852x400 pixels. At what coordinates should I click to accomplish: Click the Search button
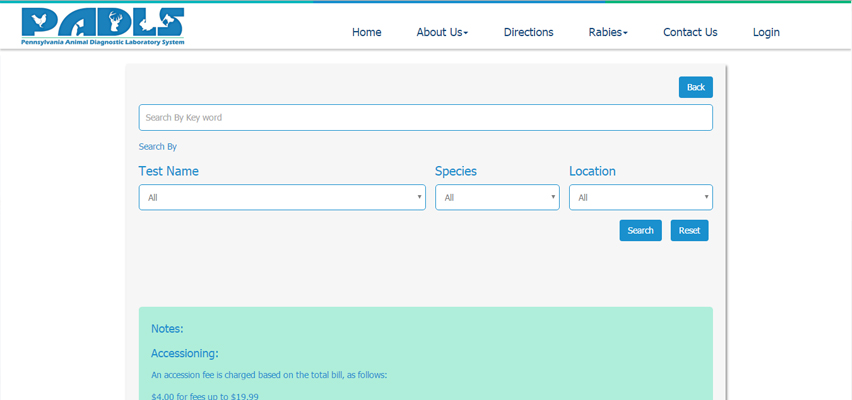(x=641, y=230)
